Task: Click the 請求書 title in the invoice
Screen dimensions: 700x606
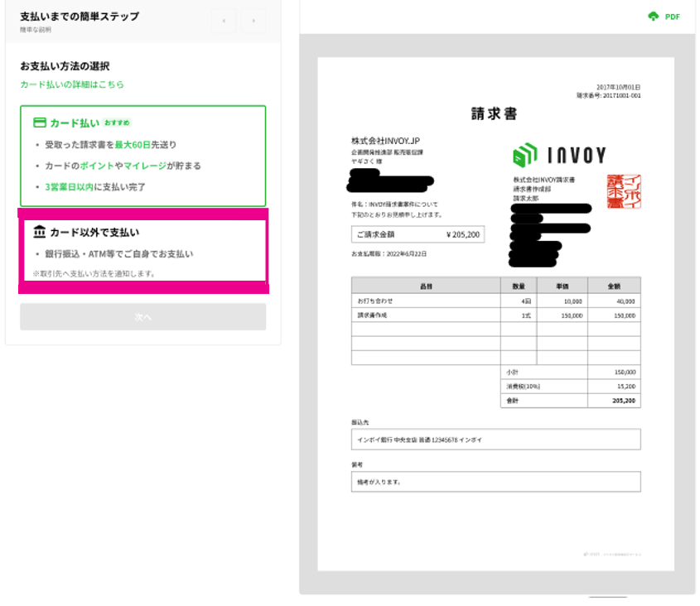Action: (x=495, y=113)
